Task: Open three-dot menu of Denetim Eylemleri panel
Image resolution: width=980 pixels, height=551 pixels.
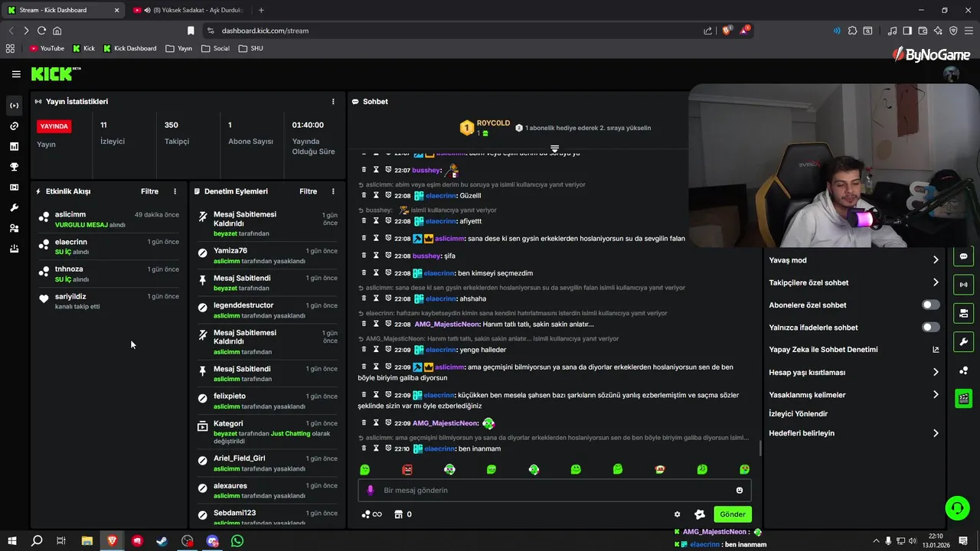Action: 333,191
